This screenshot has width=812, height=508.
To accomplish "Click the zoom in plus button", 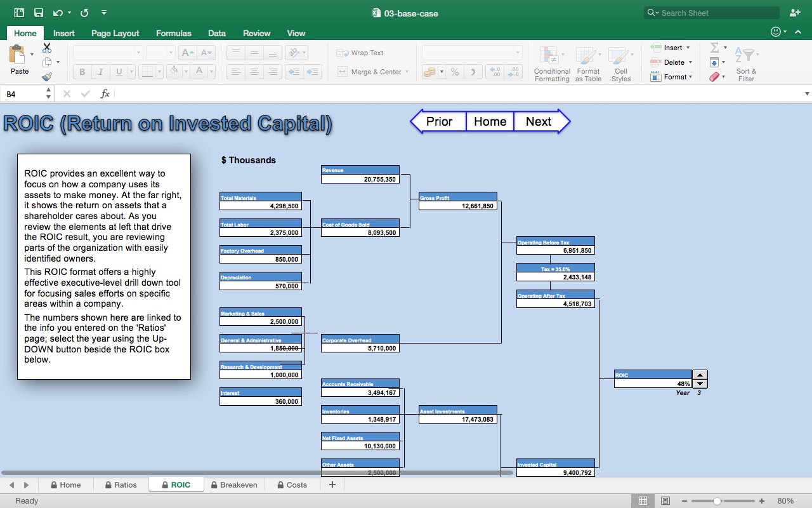I will (761, 501).
